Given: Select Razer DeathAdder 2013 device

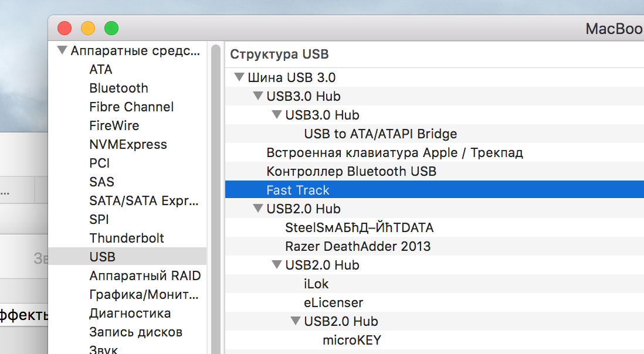Looking at the screenshot, I should click(435, 246).
